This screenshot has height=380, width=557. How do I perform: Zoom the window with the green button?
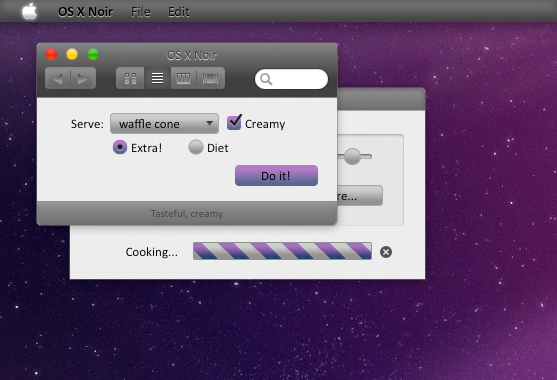[x=93, y=54]
